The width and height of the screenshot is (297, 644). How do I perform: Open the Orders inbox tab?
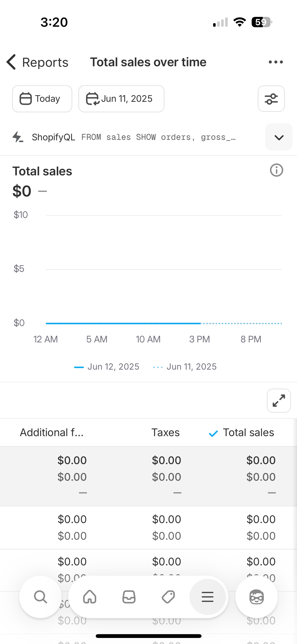point(129,597)
